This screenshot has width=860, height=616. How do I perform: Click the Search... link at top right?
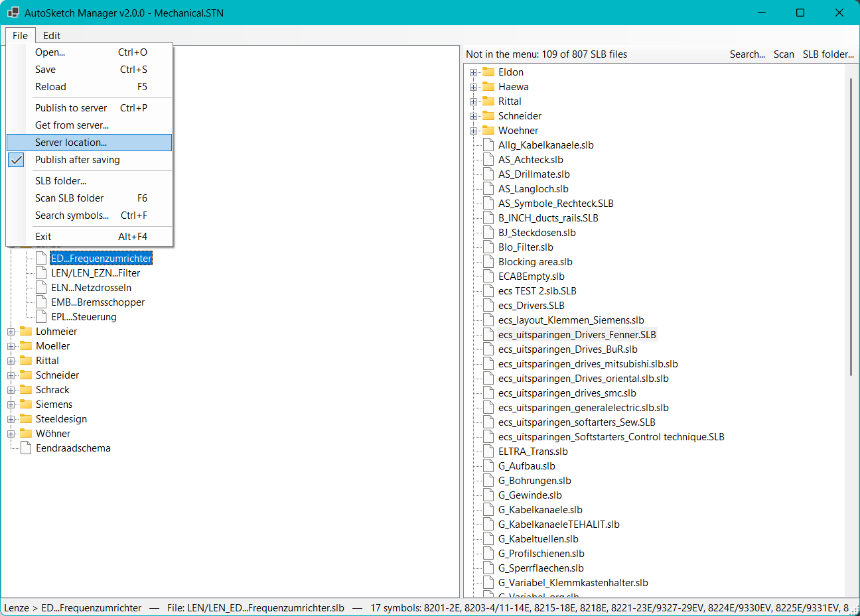point(747,54)
